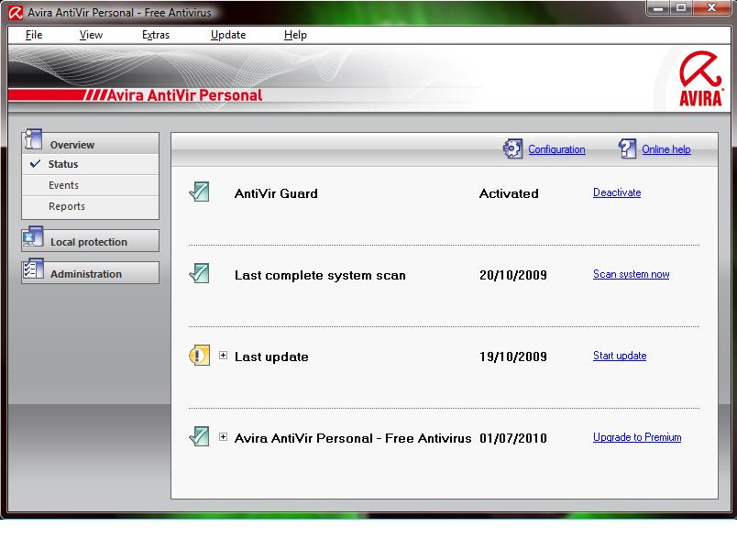Open the Local protection section
The image size is (737, 560).
[x=90, y=241]
